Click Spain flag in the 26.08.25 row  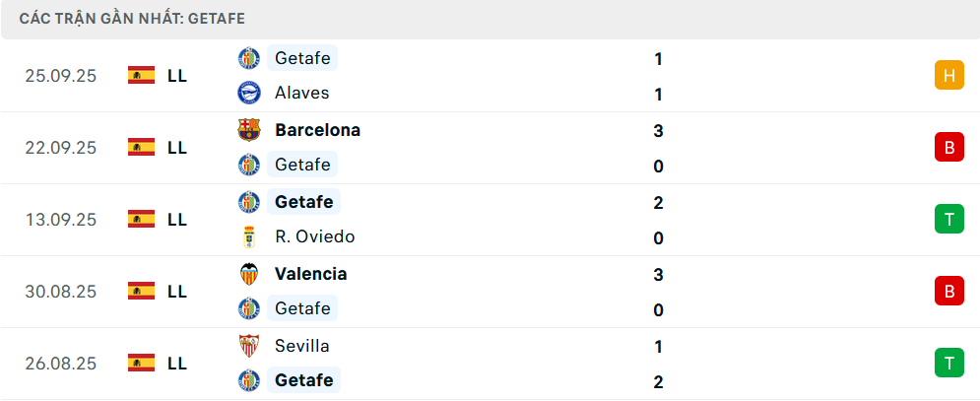[x=142, y=363]
